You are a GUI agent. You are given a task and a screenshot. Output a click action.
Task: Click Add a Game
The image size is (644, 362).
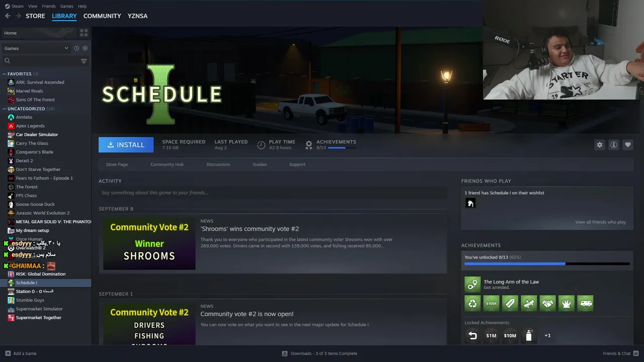21,353
